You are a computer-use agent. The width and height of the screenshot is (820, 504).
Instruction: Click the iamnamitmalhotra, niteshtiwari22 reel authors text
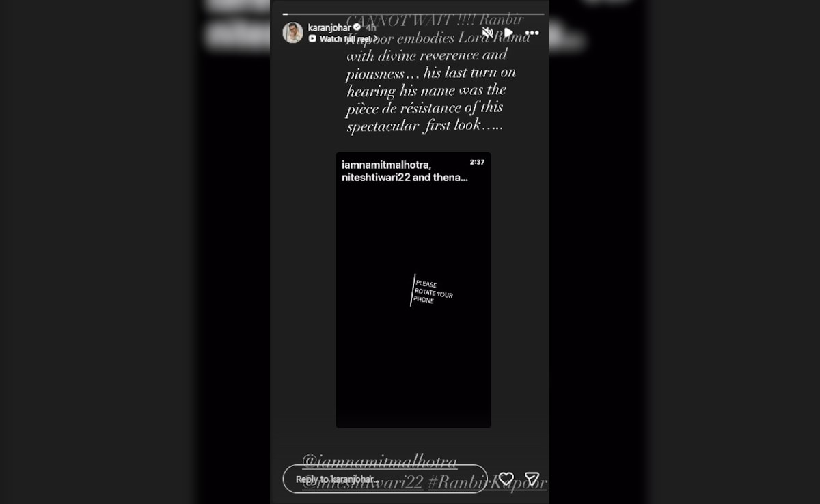tap(405, 171)
